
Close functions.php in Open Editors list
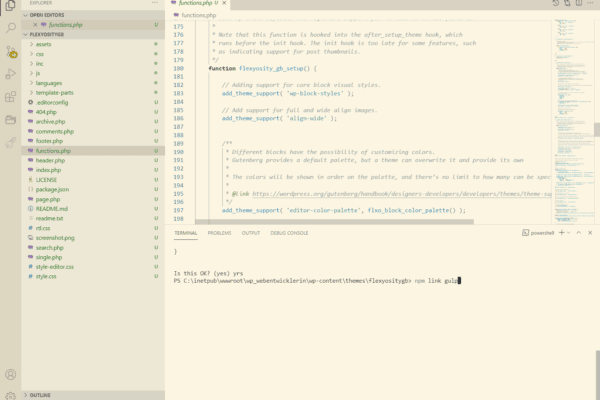(35, 24)
